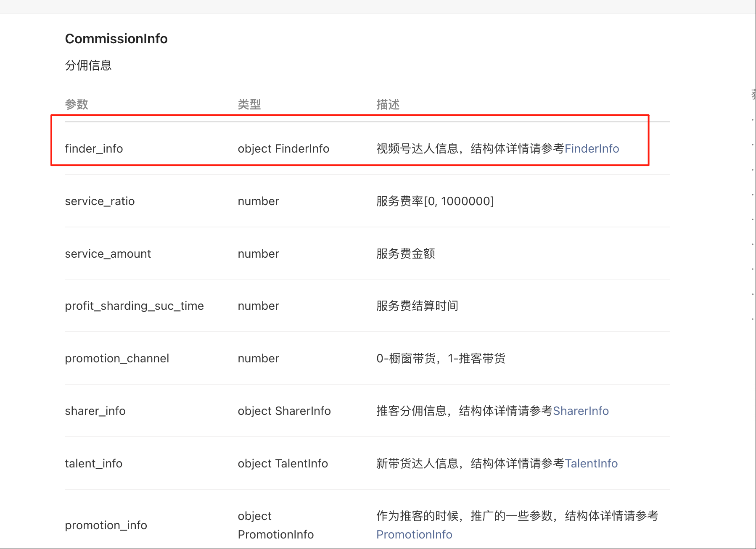Click the 描述 column header

(x=388, y=104)
